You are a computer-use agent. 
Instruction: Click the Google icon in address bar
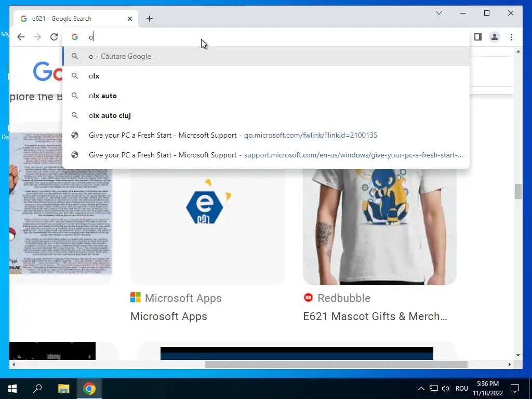pos(75,37)
